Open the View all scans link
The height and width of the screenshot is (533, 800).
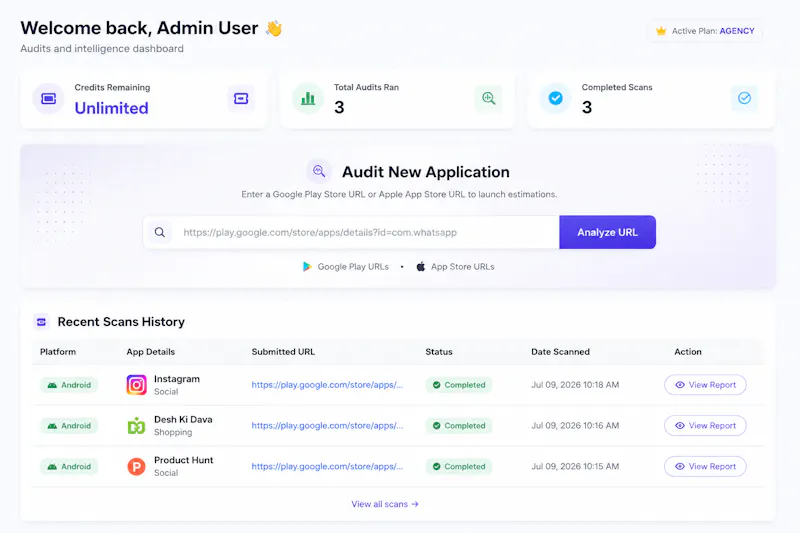click(385, 504)
